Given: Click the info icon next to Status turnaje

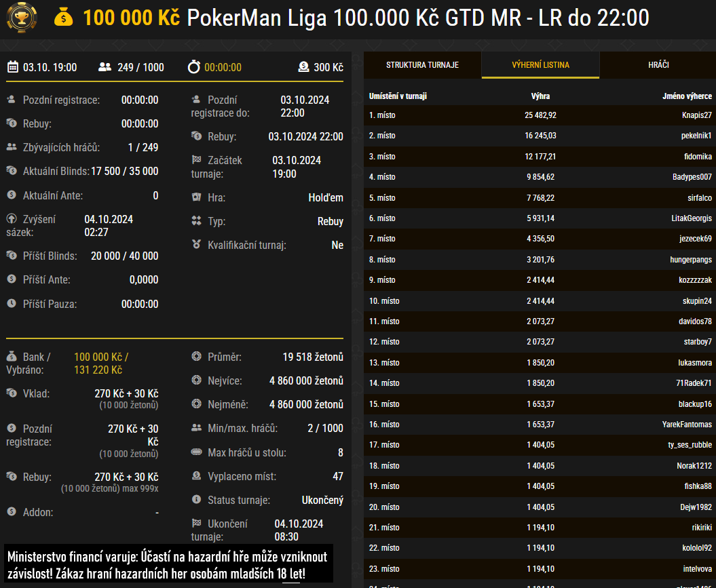Looking at the screenshot, I should (196, 500).
